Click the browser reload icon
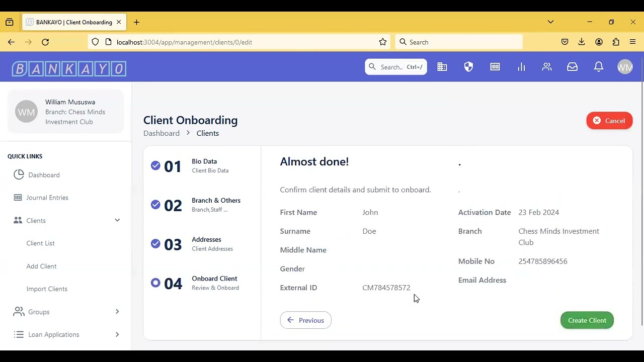This screenshot has height=362, width=644. tap(45, 42)
